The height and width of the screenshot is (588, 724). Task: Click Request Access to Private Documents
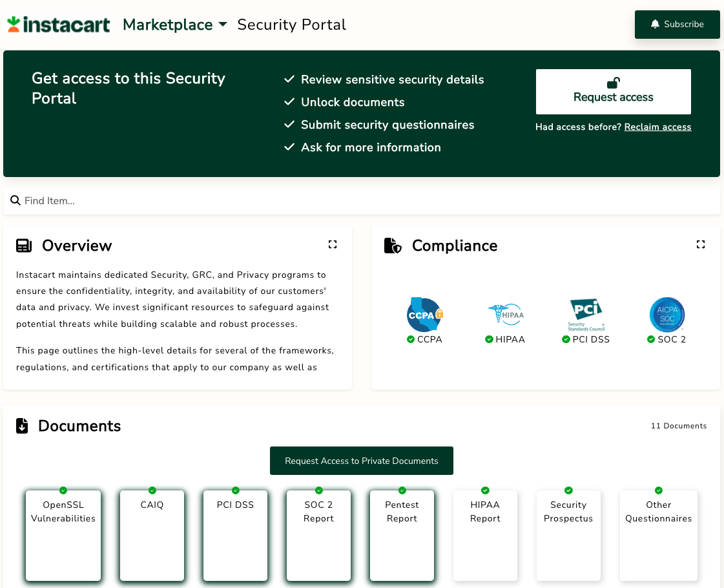click(x=362, y=461)
